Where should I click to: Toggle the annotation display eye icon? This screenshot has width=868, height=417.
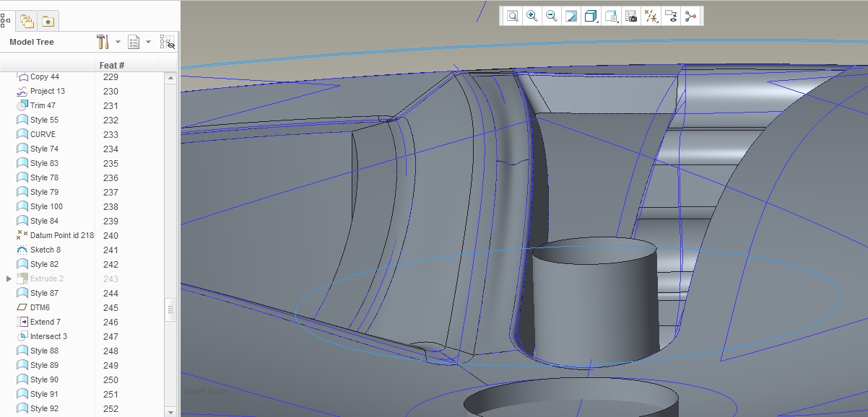click(x=671, y=16)
